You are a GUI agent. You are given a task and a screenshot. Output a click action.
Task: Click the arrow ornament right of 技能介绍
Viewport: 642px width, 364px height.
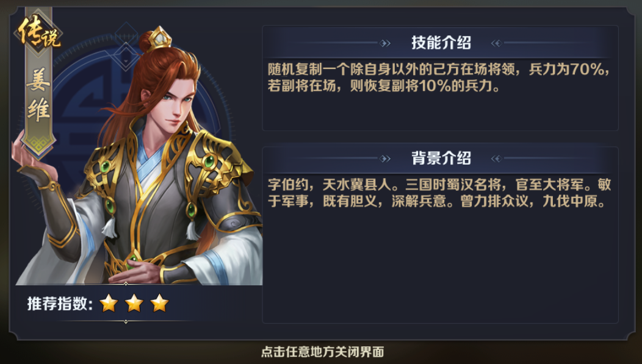[497, 43]
